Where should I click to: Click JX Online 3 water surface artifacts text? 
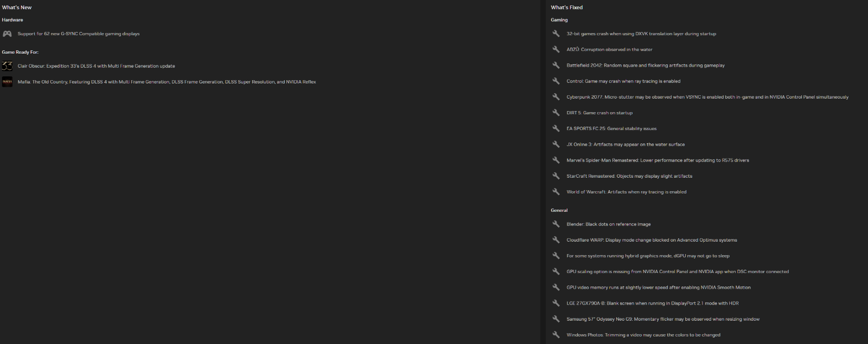(626, 144)
